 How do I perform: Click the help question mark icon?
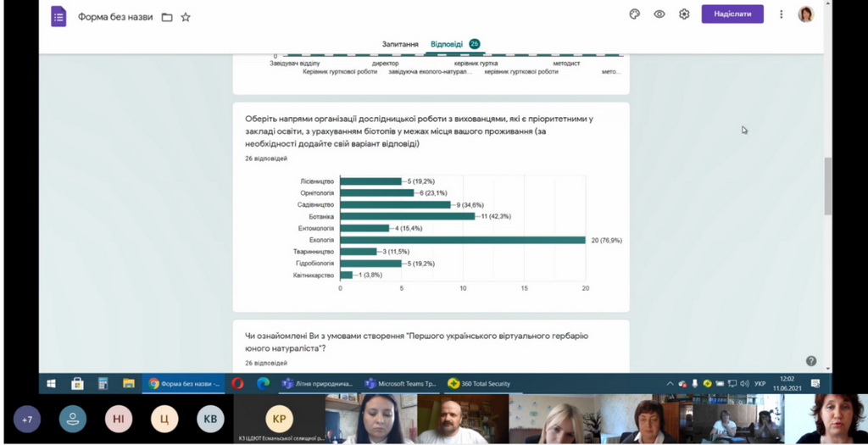811,360
